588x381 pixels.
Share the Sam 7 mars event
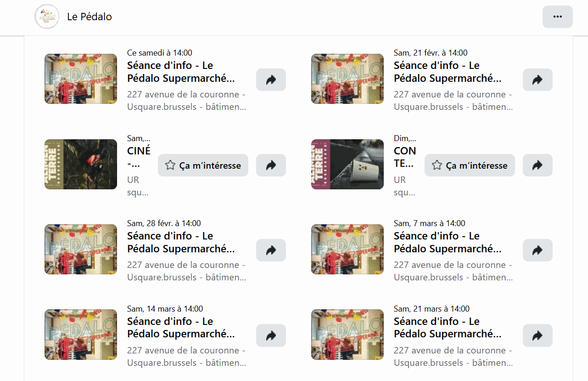coord(538,250)
